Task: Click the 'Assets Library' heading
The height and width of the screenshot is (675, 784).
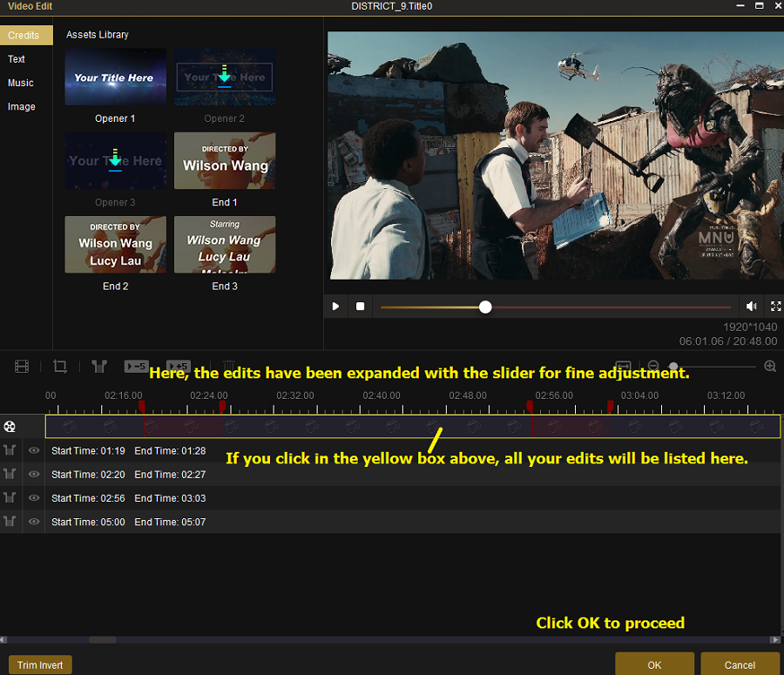Action: point(98,35)
